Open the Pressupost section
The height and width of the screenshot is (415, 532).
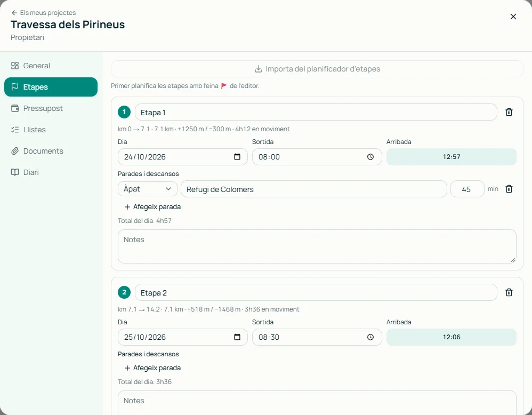51,108
